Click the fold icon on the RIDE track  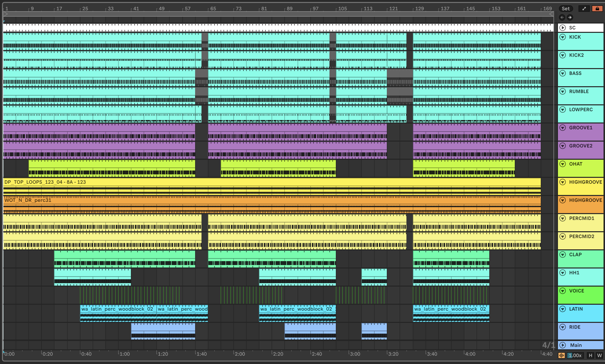[x=563, y=327]
